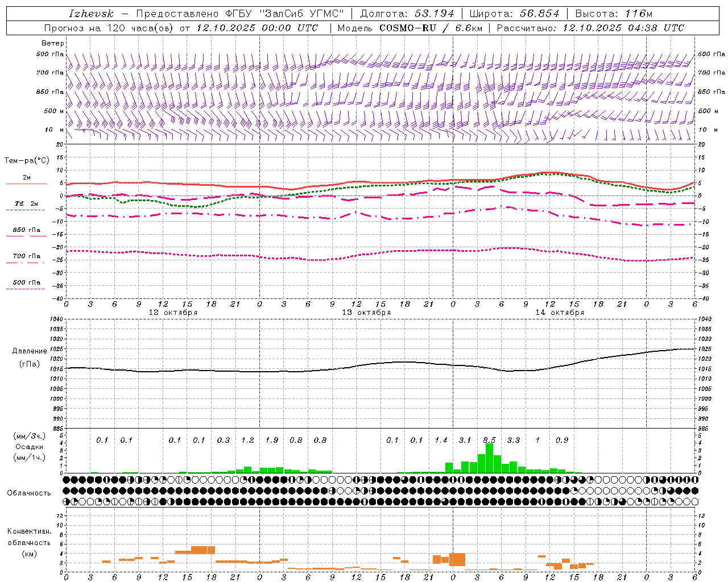Click the '14 октября' date label

(x=560, y=313)
